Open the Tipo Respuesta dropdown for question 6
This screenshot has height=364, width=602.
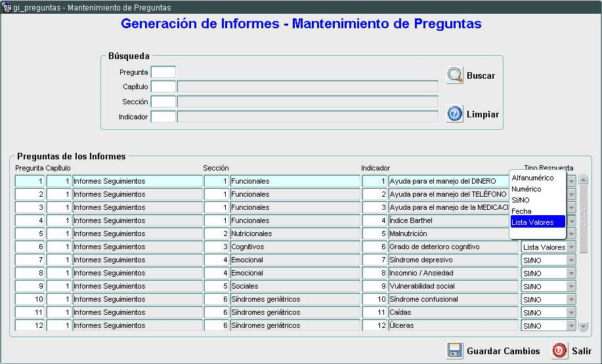[x=571, y=247]
